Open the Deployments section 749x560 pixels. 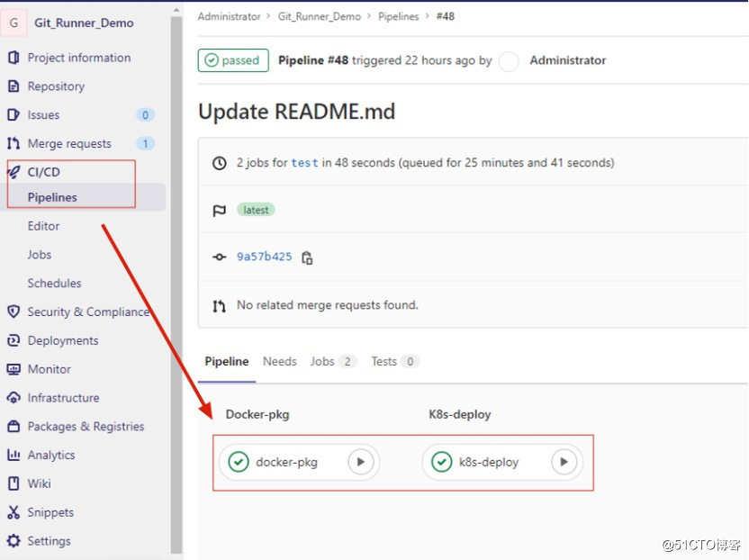(63, 340)
